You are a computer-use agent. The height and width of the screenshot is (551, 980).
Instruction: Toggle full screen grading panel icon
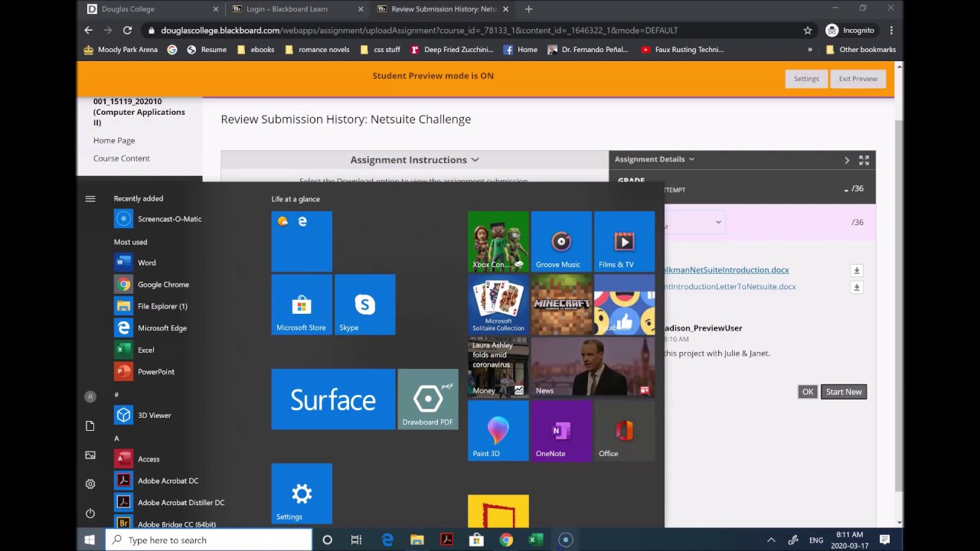864,160
